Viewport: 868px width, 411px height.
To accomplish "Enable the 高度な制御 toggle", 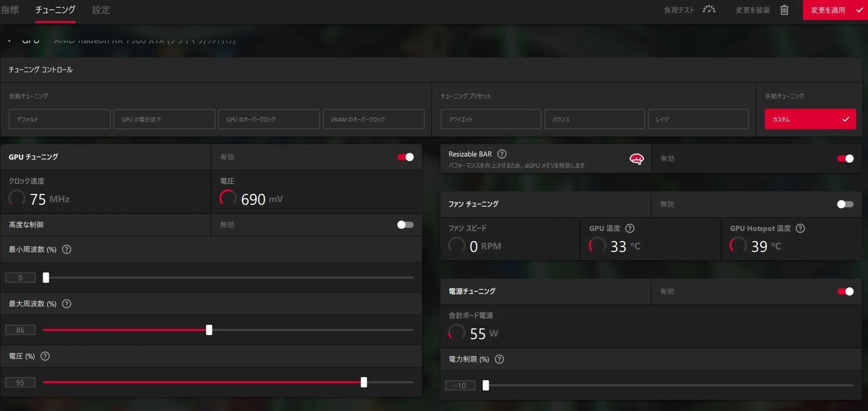I will 406,225.
